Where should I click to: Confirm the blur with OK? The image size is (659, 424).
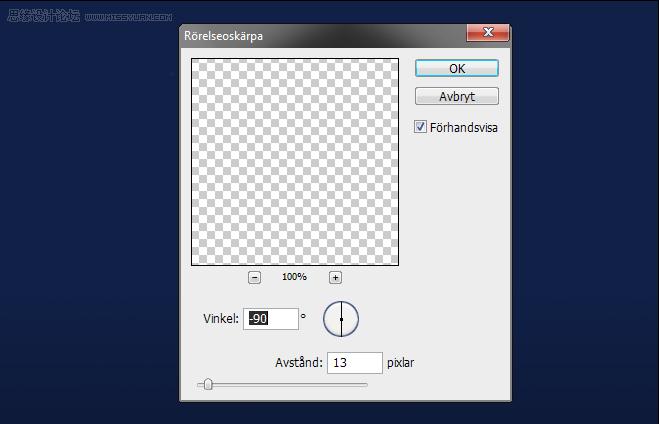coord(457,68)
